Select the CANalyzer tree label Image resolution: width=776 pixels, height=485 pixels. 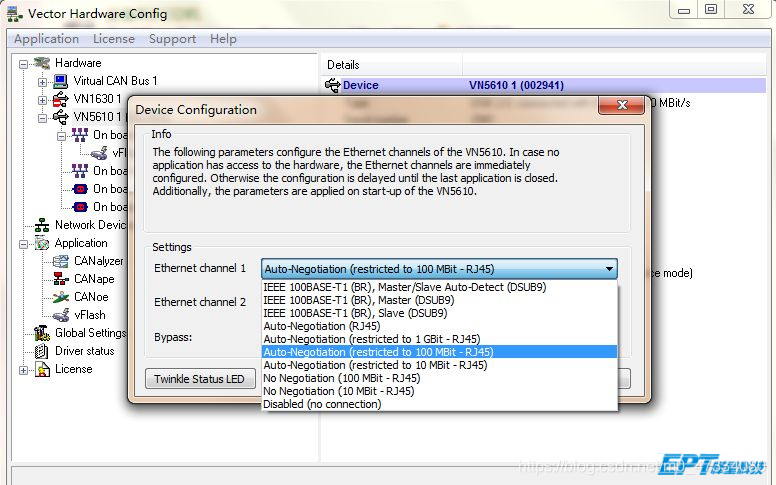click(98, 261)
